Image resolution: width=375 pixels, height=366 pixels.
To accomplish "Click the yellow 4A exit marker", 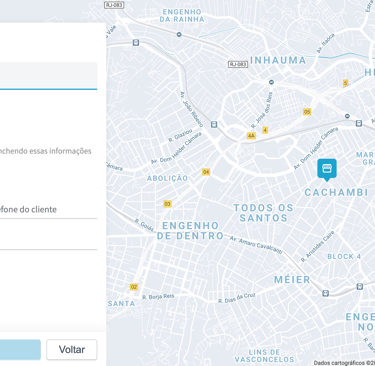I will coord(251,136).
